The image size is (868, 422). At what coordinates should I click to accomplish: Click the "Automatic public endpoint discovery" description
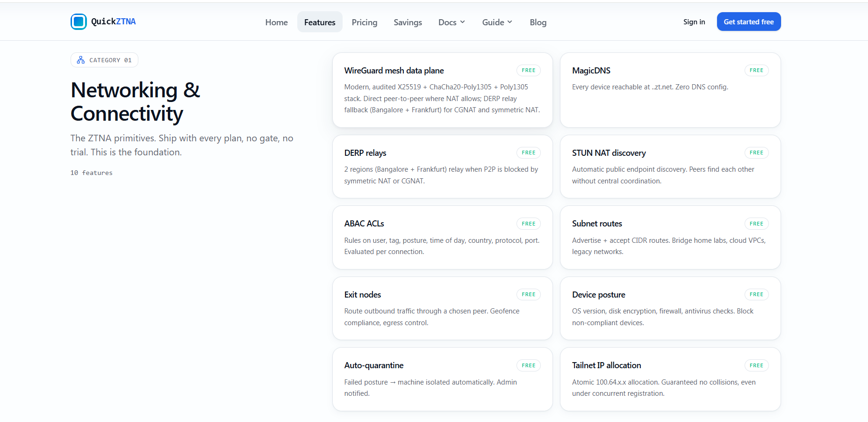(663, 175)
